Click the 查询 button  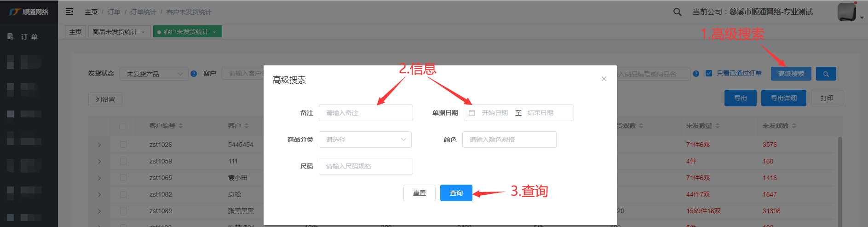[456, 193]
